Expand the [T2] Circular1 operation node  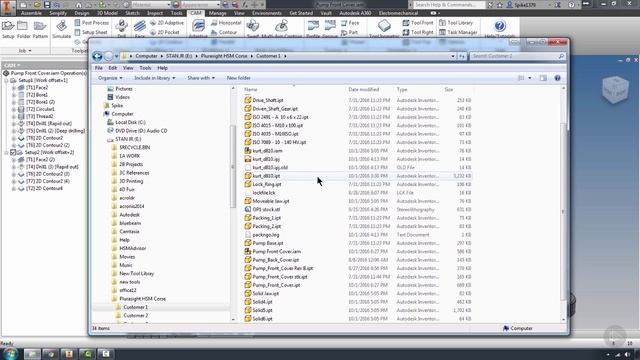(x=14, y=109)
